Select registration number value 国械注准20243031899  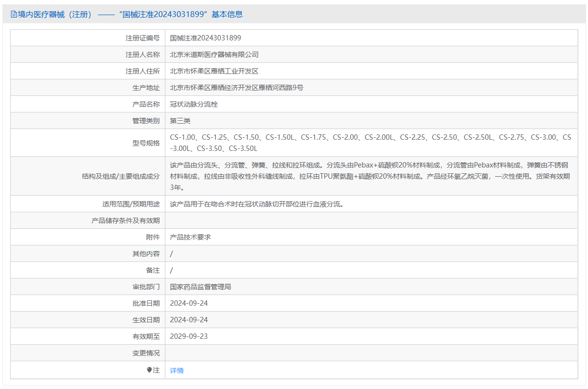[x=205, y=38]
